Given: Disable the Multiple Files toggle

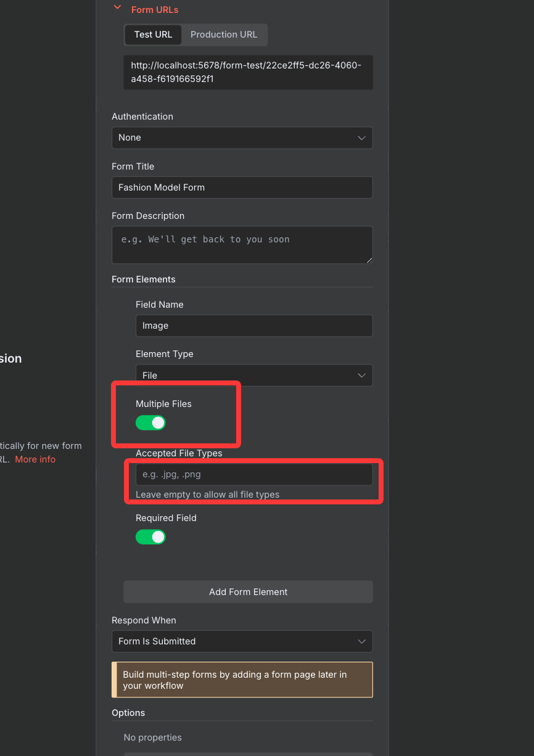Looking at the screenshot, I should [151, 422].
